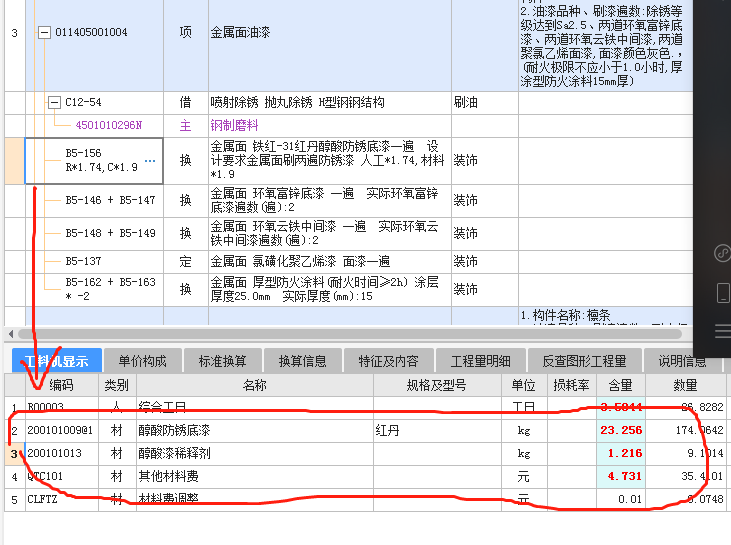The width and height of the screenshot is (731, 545).
Task: Select the B5-148 + B5-149 row code
Action: (110, 233)
